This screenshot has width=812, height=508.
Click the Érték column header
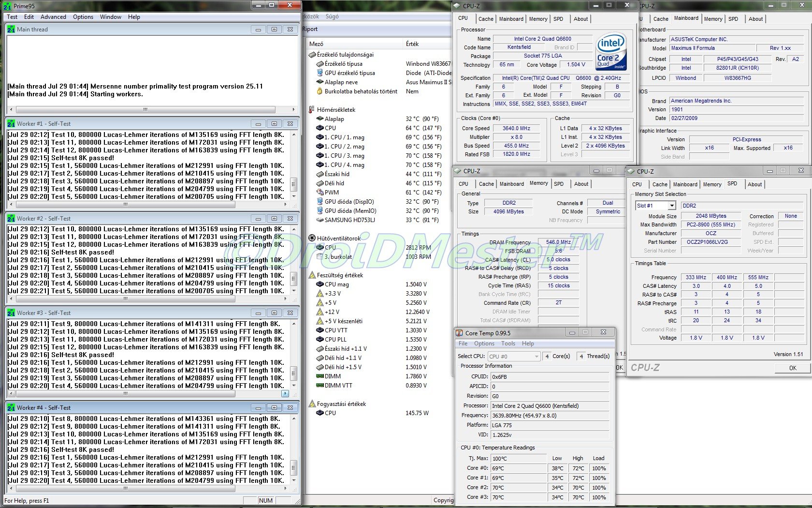click(x=428, y=44)
